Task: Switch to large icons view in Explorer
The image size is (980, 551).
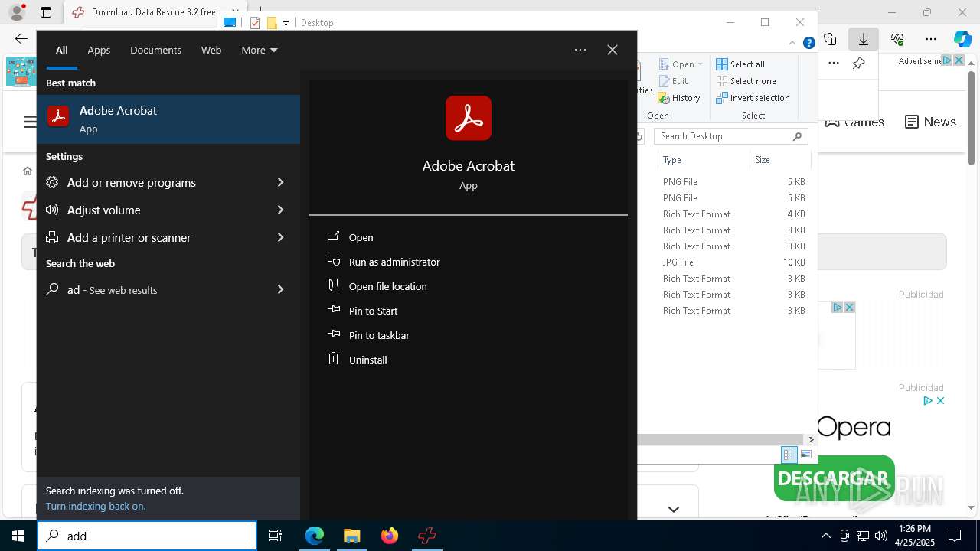Action: 806,455
